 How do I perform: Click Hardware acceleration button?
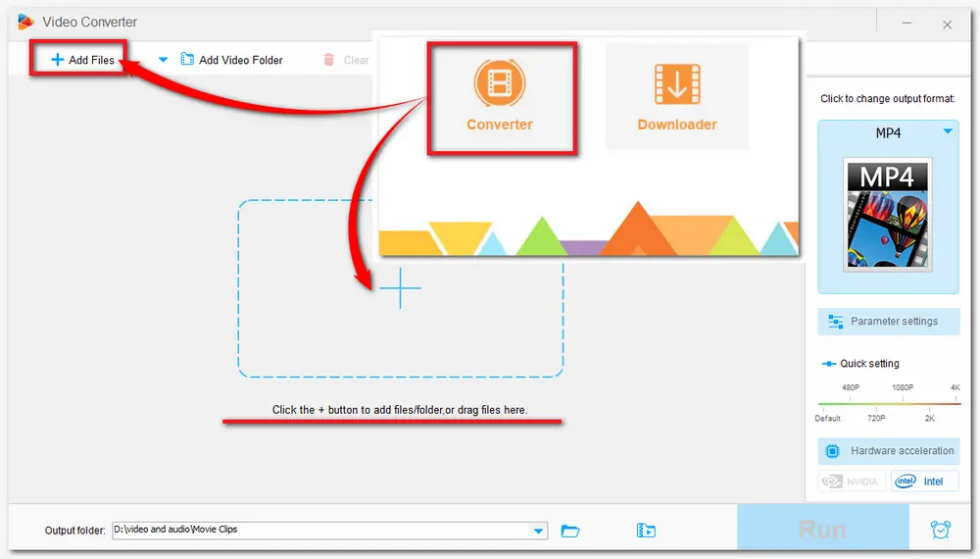pyautogui.click(x=888, y=451)
